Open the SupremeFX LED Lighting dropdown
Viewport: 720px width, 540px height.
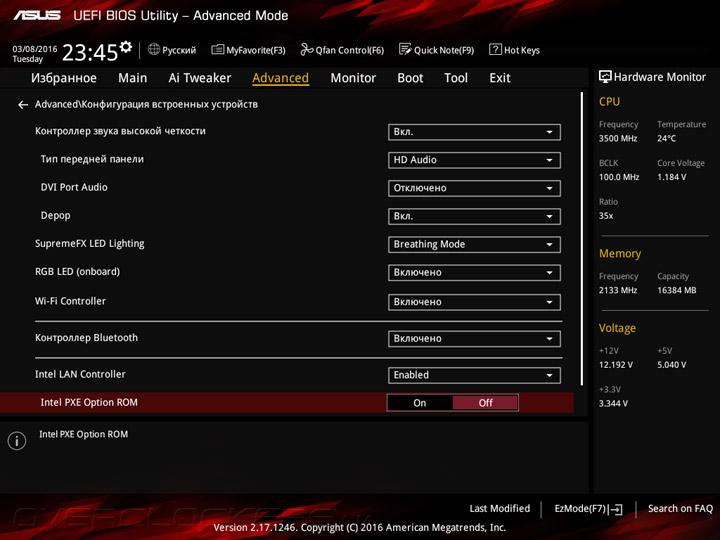(474, 245)
